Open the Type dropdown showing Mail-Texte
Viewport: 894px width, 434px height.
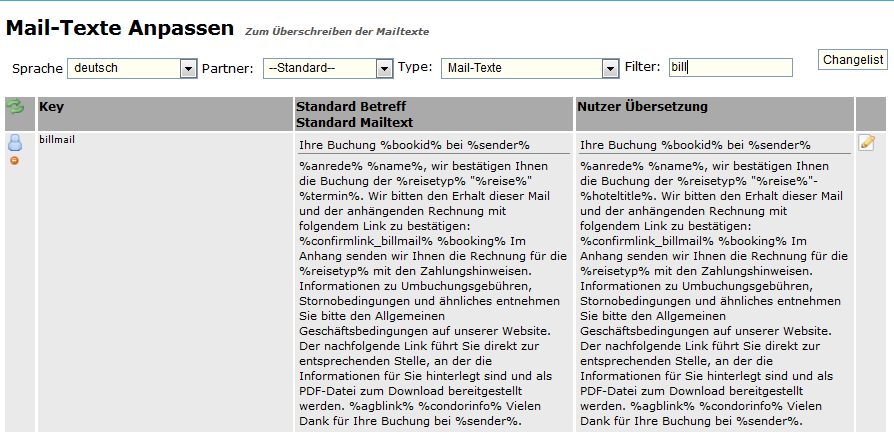530,68
